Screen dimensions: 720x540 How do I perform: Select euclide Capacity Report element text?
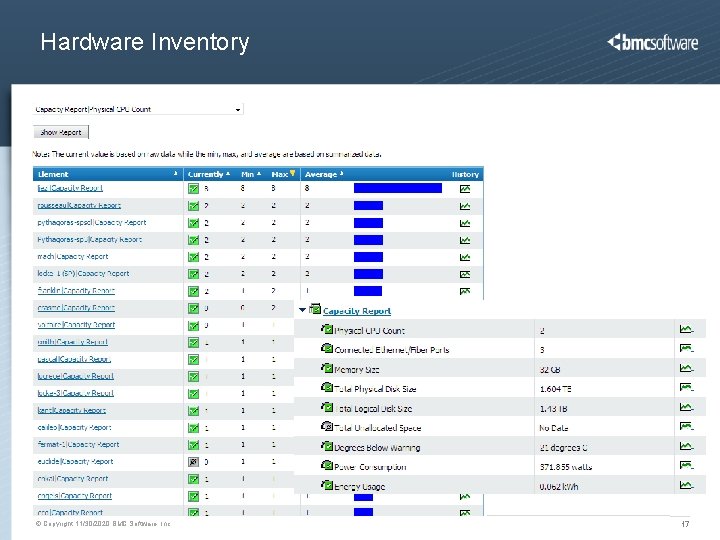point(75,461)
